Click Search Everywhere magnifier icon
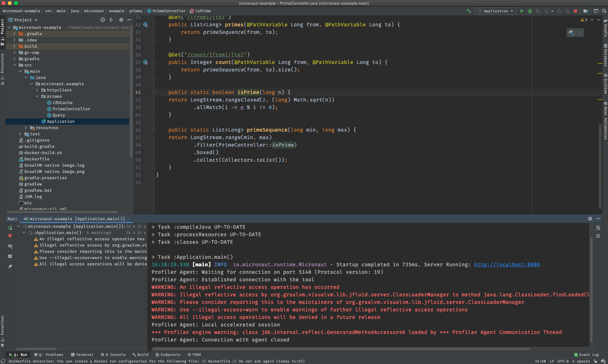The height and width of the screenshot is (364, 608). [x=604, y=11]
